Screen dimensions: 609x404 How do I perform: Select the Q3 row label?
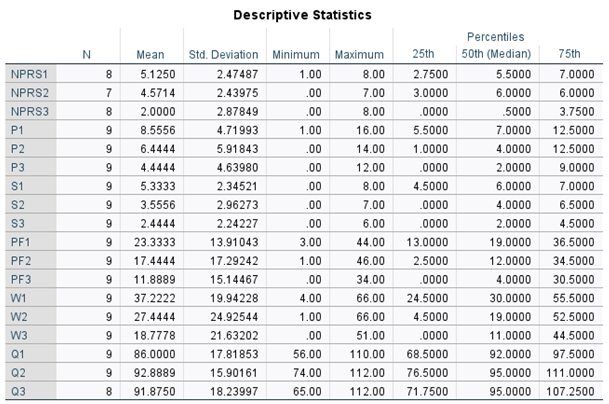pos(19,387)
